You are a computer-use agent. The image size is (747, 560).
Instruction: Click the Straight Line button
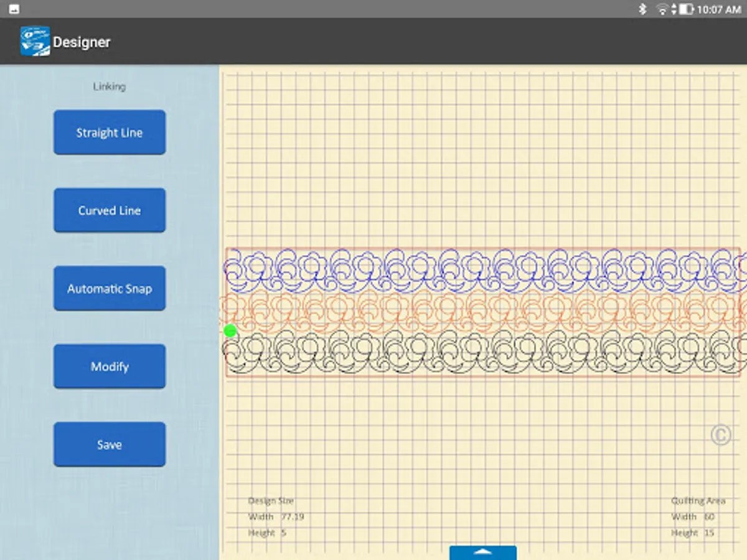pos(110,133)
